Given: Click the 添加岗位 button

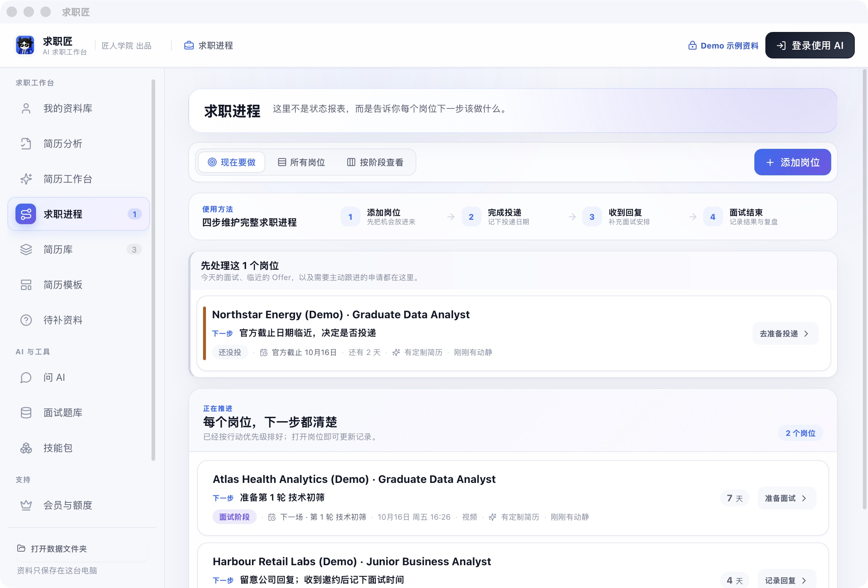Looking at the screenshot, I should 793,162.
